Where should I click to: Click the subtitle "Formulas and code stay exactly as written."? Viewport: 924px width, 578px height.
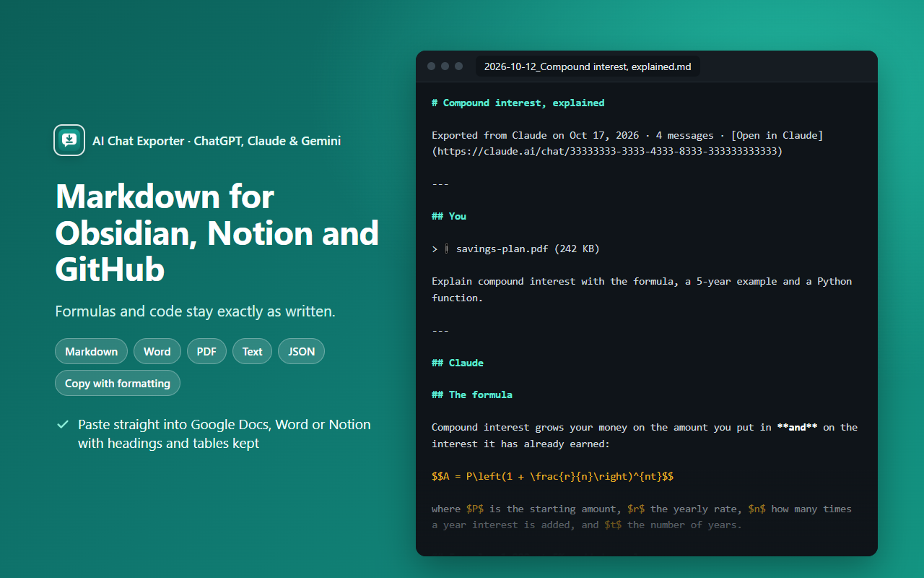[x=195, y=312]
